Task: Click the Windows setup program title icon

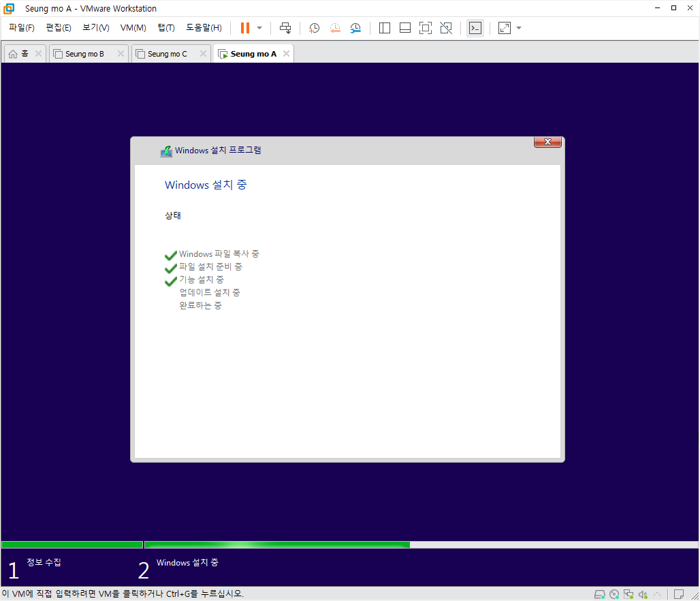Action: click(166, 151)
